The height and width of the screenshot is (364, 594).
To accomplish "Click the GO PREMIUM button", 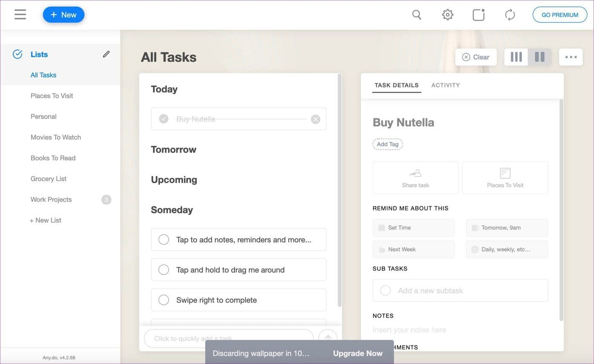I will pos(560,15).
